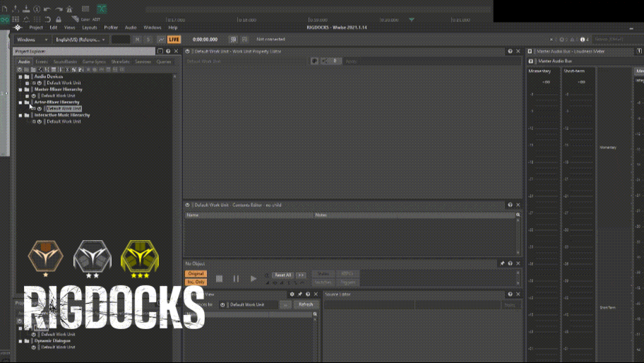Open the Layouts menu

90,28
